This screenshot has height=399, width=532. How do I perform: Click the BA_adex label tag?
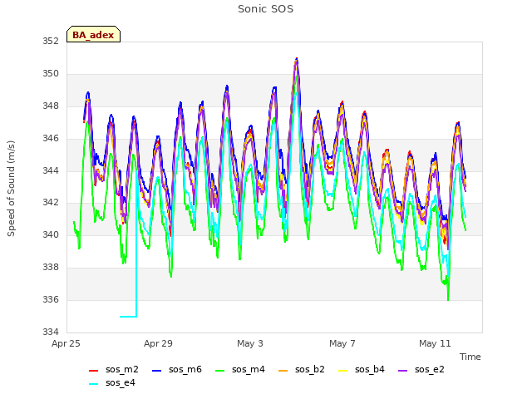[93, 34]
